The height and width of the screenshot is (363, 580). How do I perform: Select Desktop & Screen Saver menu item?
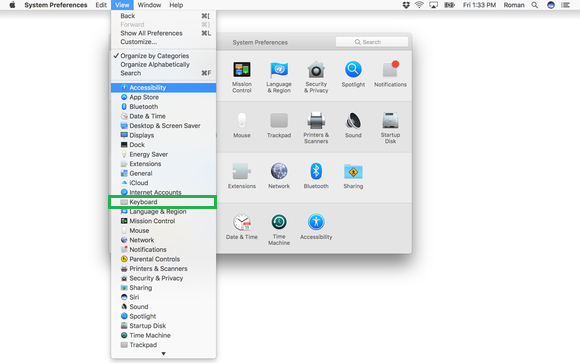pos(163,126)
